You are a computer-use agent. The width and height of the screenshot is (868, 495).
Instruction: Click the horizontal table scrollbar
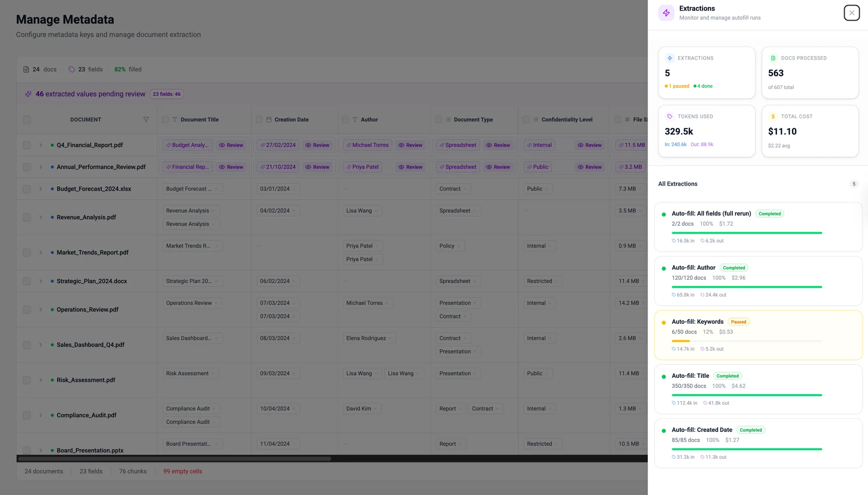point(174,459)
